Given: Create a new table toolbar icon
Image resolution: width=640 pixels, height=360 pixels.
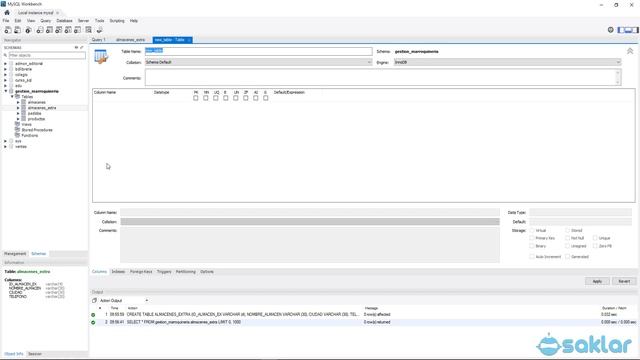Looking at the screenshot, I should click(49, 30).
